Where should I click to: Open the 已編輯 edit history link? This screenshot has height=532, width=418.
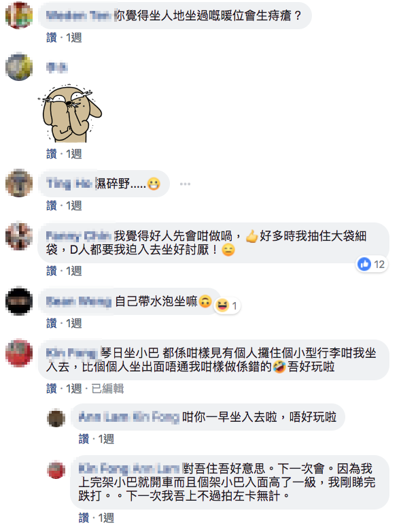pos(107,388)
